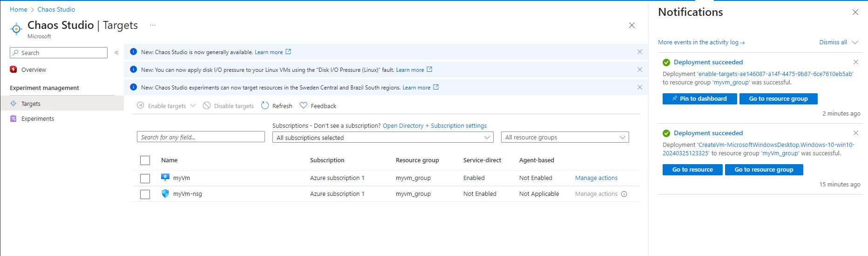
Task: Click Manage actions link for myVm
Action: (x=596, y=178)
